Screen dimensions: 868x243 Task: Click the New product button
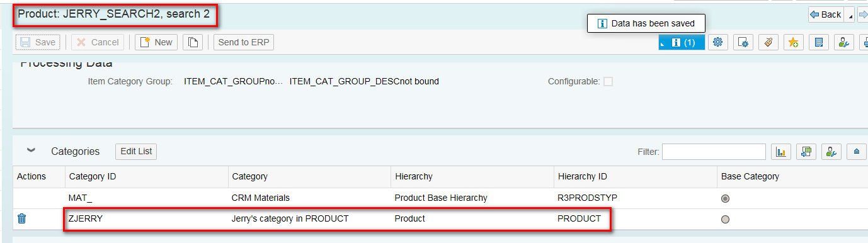[x=156, y=42]
